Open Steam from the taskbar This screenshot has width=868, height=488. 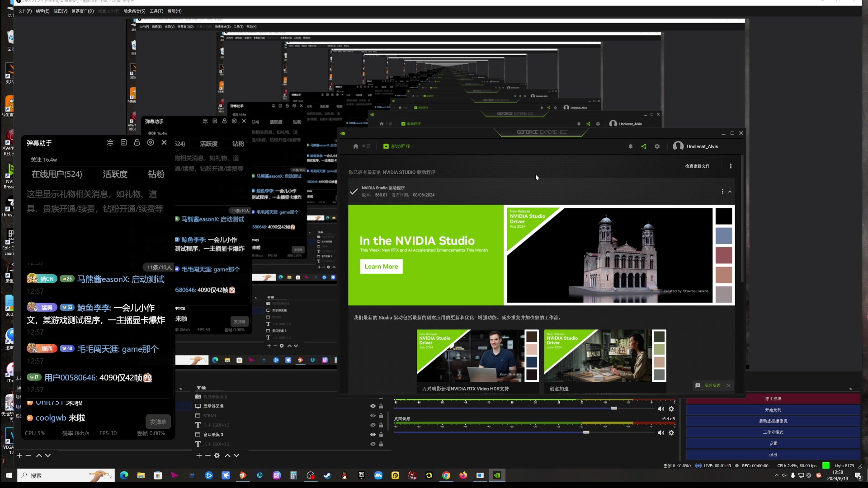pyautogui.click(x=327, y=475)
